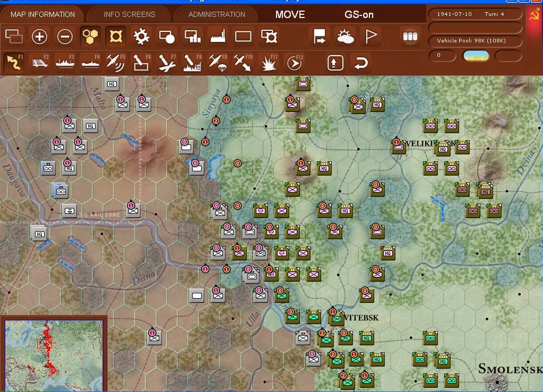Select F6 bomb unit icon
The image size is (543, 392).
coord(142,63)
